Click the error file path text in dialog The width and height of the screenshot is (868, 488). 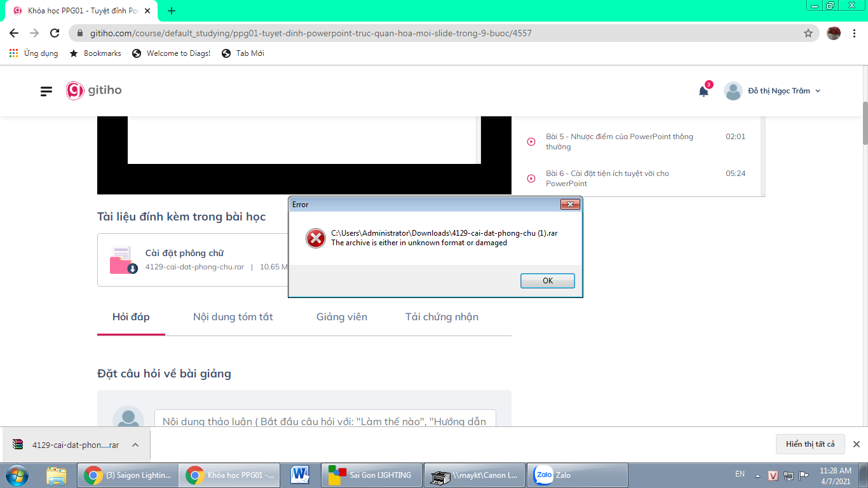tap(444, 233)
